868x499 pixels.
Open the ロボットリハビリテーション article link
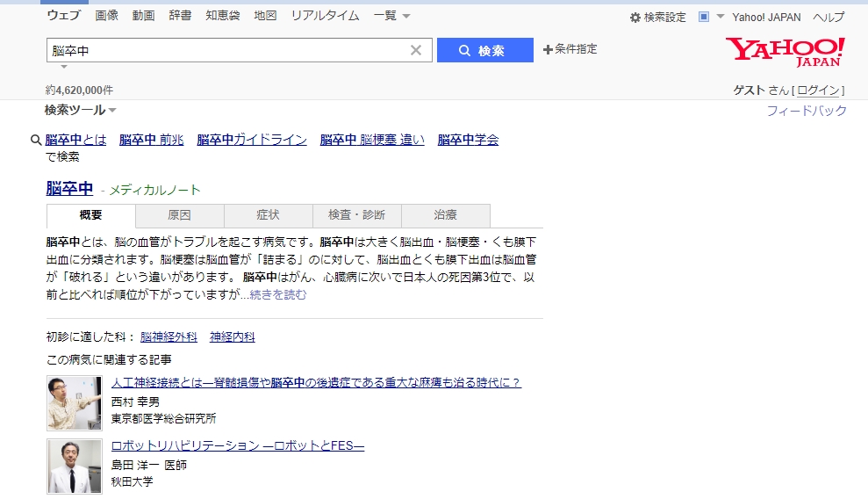(x=238, y=445)
